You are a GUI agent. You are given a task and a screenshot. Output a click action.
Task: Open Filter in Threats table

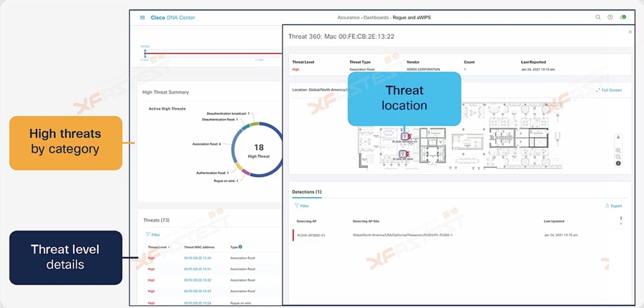[153, 234]
